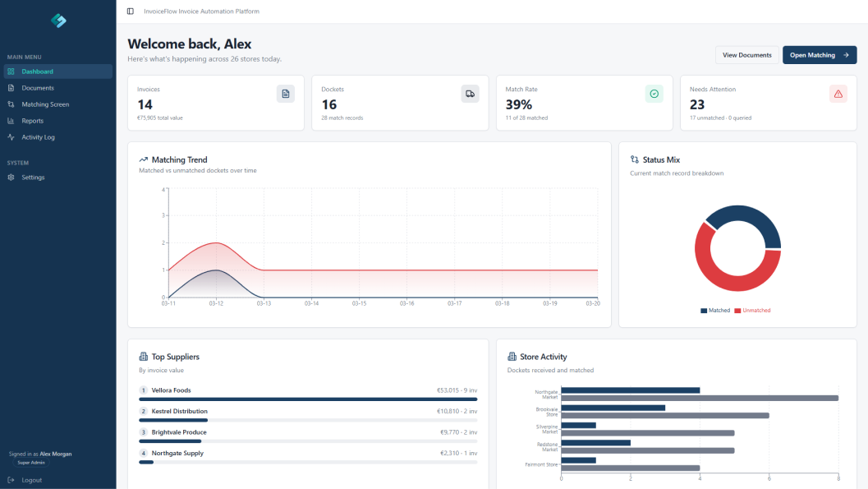This screenshot has width=868, height=489.
Task: Click the Matched legend color swatch
Action: [x=704, y=311]
